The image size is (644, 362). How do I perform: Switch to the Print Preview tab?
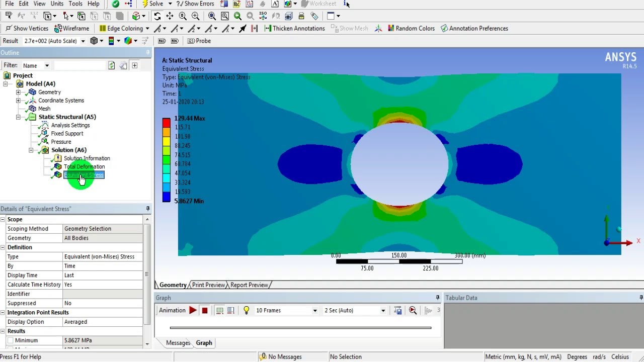tap(208, 285)
